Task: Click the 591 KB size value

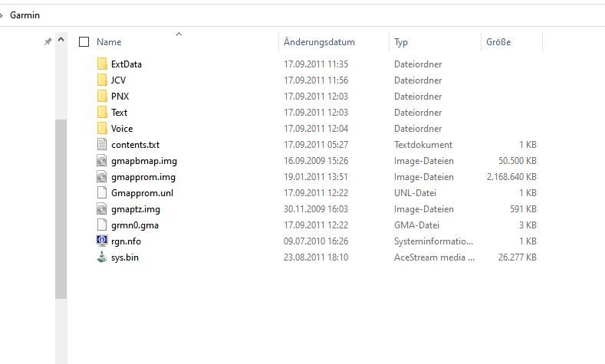Action: tap(523, 209)
